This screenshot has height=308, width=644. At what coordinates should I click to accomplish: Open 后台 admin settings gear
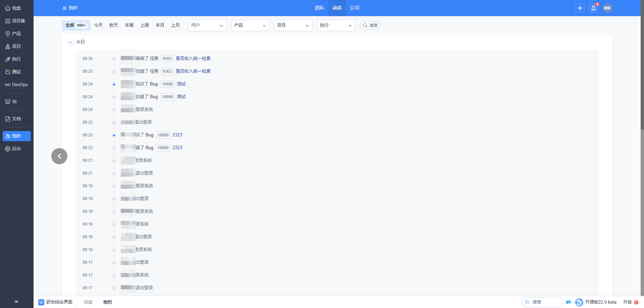8,149
